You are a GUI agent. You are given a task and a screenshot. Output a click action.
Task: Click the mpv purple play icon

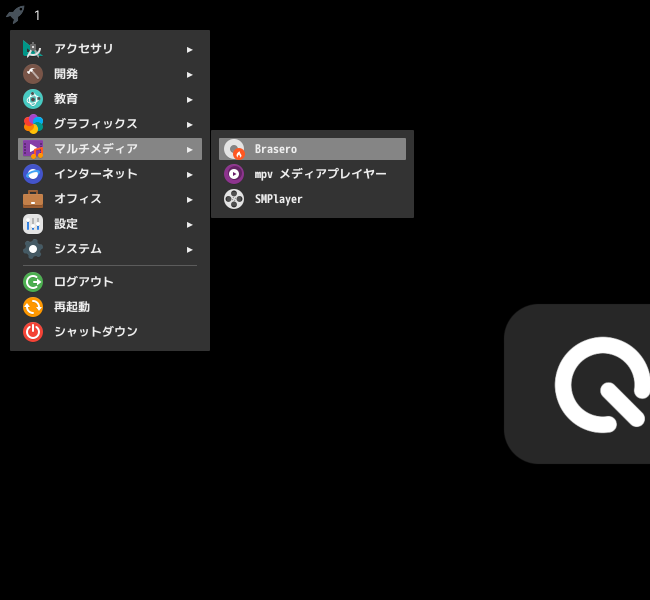click(x=234, y=174)
